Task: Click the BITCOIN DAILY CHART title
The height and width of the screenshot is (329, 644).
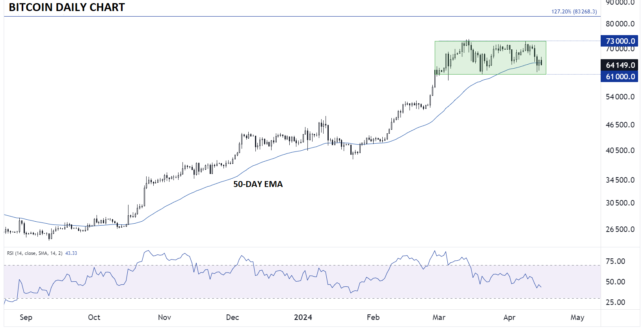Action: (67, 7)
